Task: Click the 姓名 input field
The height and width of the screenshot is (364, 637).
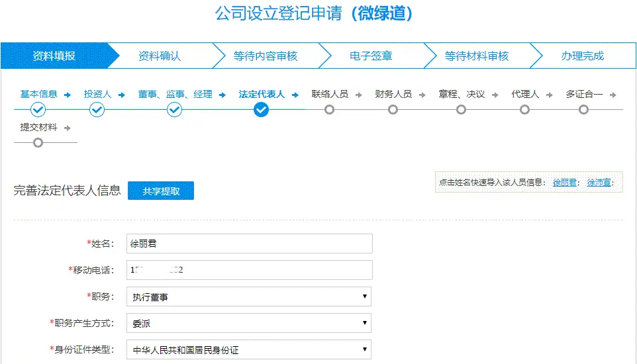Action: coord(250,244)
